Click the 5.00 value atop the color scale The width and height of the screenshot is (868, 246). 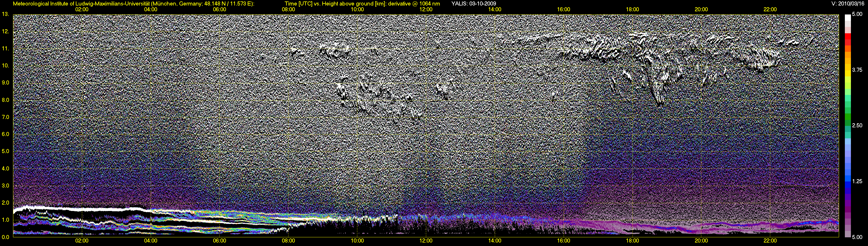tap(857, 14)
